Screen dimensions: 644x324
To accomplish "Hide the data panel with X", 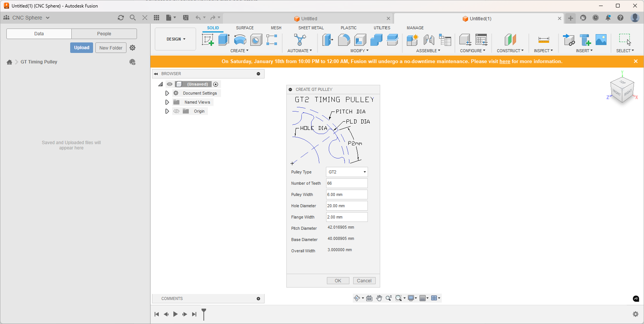I will (x=144, y=18).
